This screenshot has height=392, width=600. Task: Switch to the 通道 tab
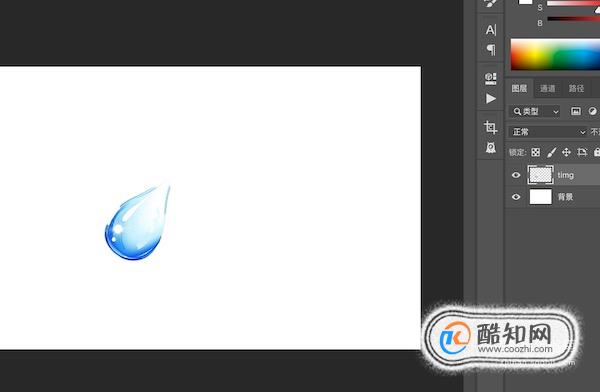[x=547, y=88]
